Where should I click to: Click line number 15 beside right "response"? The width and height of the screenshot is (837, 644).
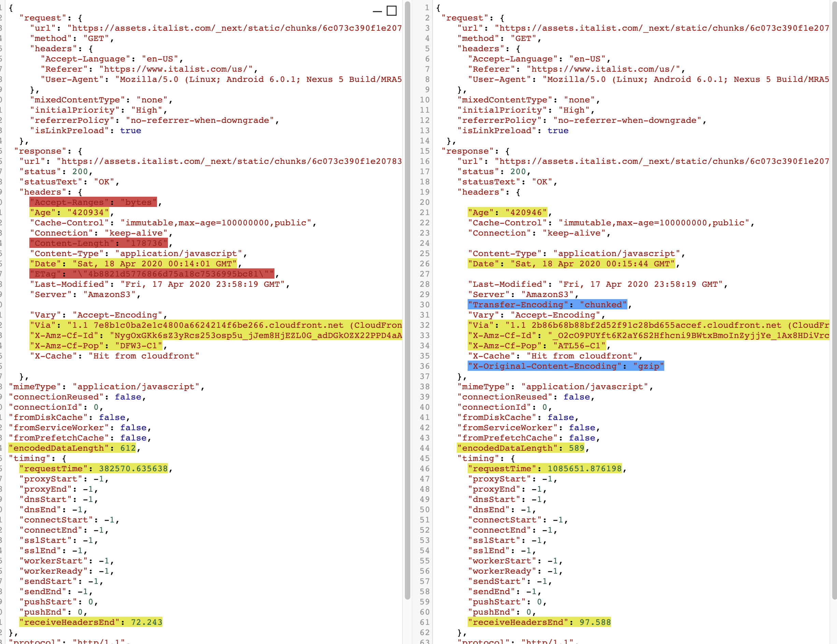point(424,151)
